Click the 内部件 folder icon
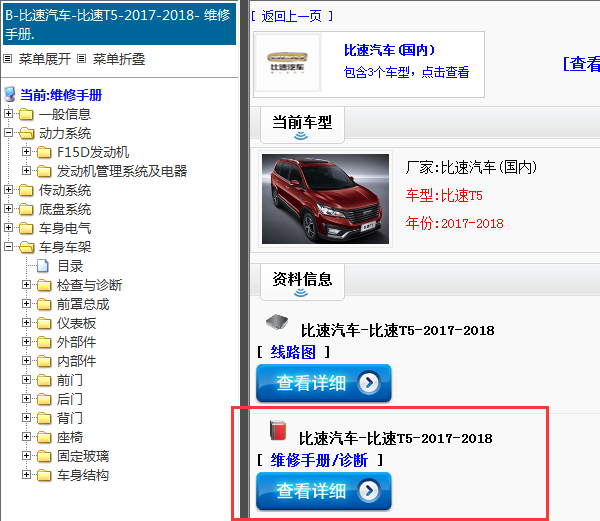The width and height of the screenshot is (600, 521). [44, 361]
